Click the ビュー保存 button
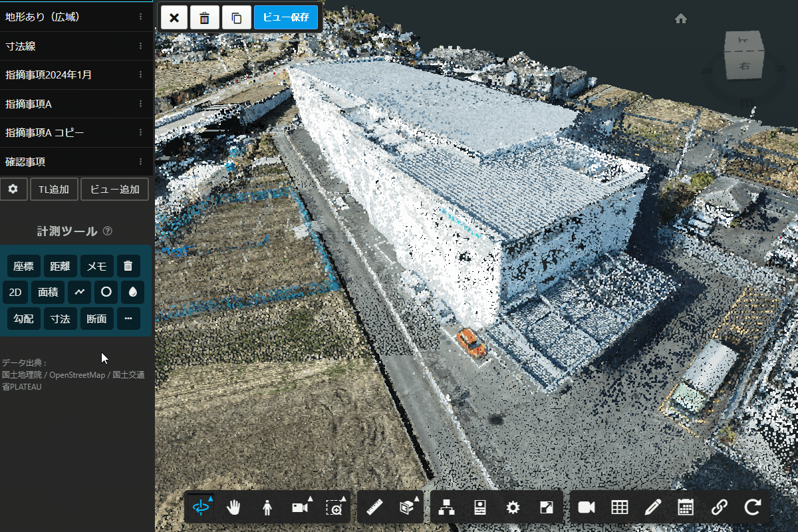The image size is (798, 532). tap(285, 17)
